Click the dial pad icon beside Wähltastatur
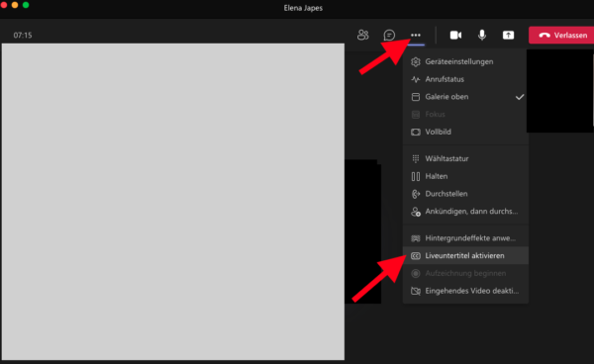Screen dimensions: 594x364 (x=416, y=158)
